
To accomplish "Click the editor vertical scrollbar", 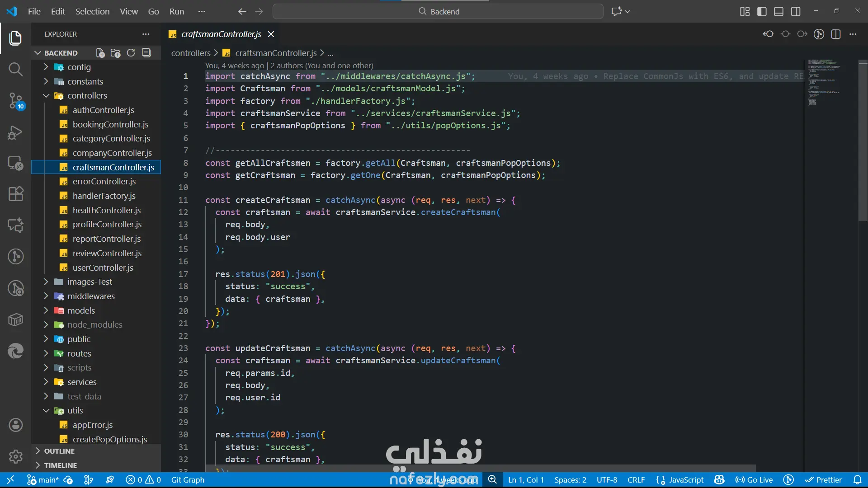I will (x=863, y=140).
